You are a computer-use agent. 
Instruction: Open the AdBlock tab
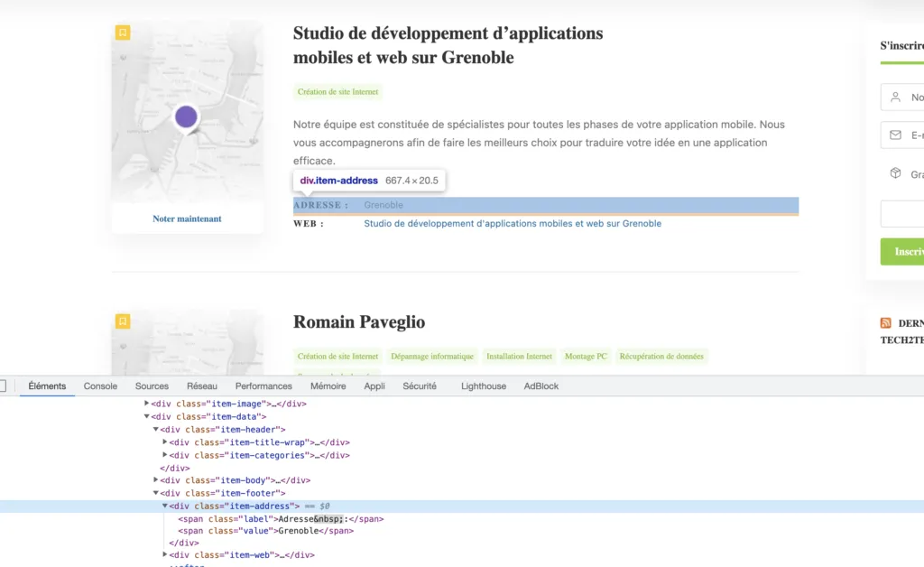tap(541, 386)
